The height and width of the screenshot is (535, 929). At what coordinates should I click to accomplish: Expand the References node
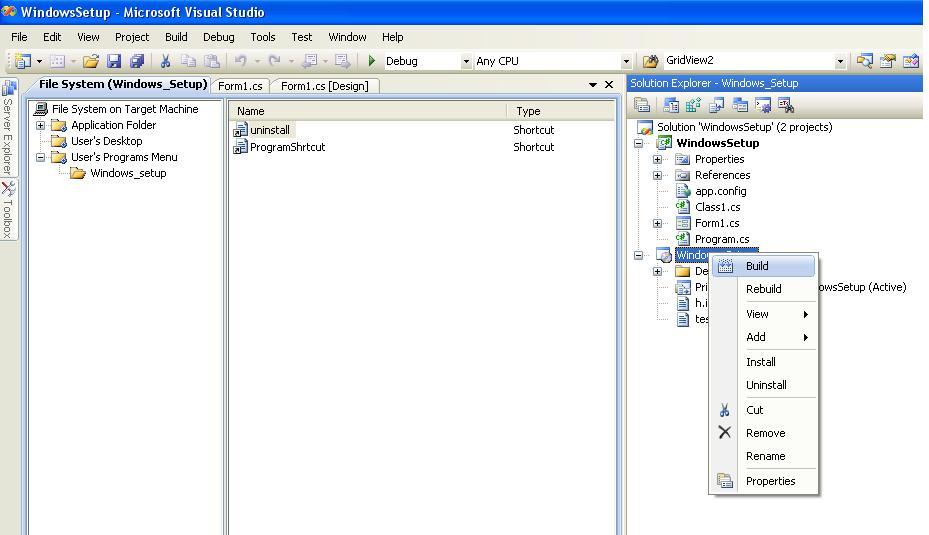point(658,175)
